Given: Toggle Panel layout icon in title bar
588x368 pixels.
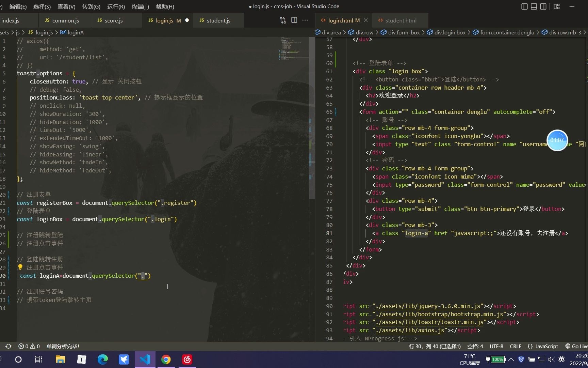Looking at the screenshot, I should [x=534, y=6].
